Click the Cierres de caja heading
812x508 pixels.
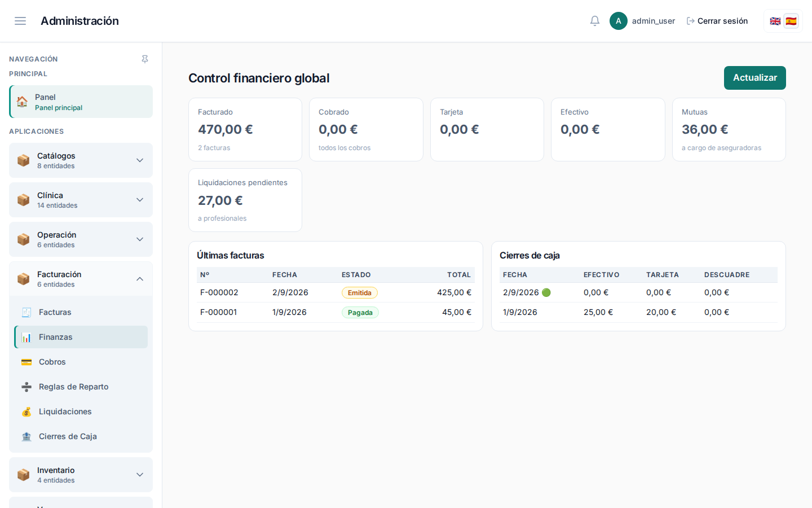(x=529, y=255)
